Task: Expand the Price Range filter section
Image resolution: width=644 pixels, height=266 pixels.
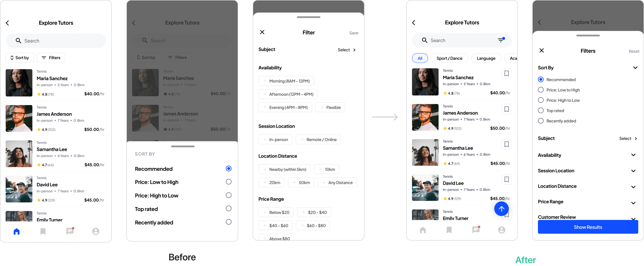Action: coord(587,201)
